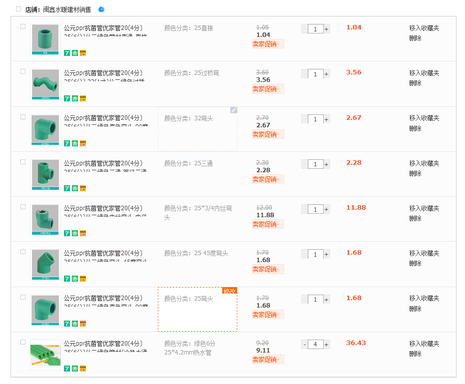This screenshot has width=465, height=384.
Task: Click the green 7-day return icon under 25直接 item
Action: pos(67,53)
